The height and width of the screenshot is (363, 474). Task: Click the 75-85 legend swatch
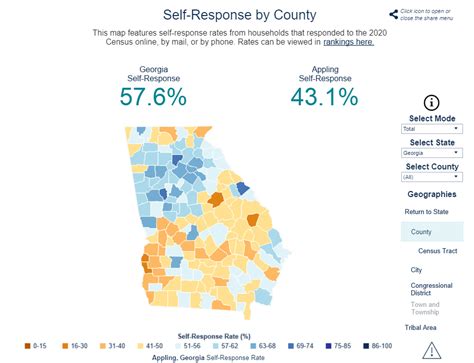tap(328, 346)
